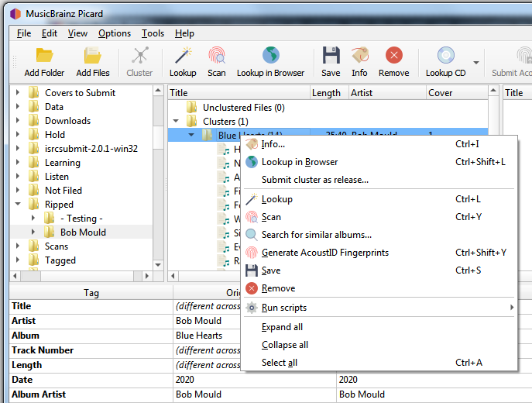This screenshot has height=403, width=532.
Task: Sort by the Artist column header
Action: pos(387,93)
